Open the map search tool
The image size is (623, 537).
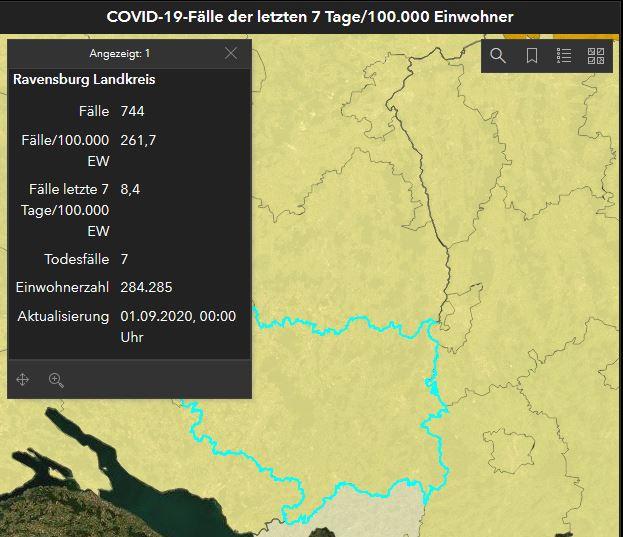498,56
